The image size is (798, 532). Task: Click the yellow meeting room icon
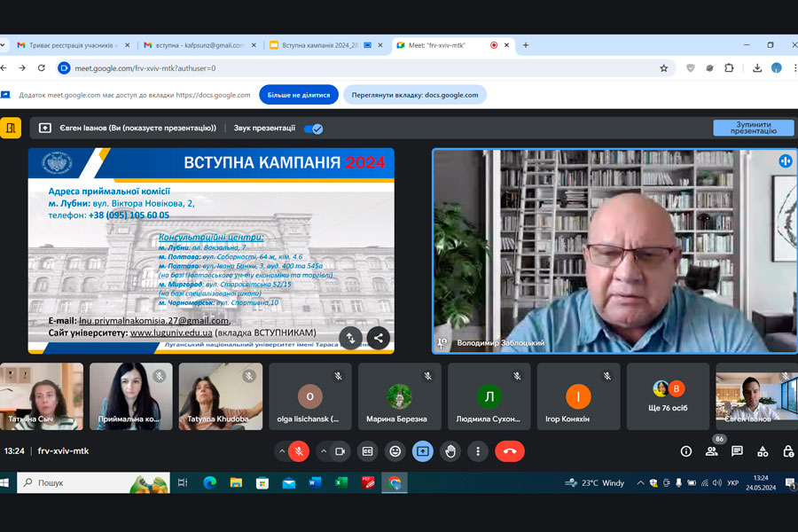coord(11,128)
